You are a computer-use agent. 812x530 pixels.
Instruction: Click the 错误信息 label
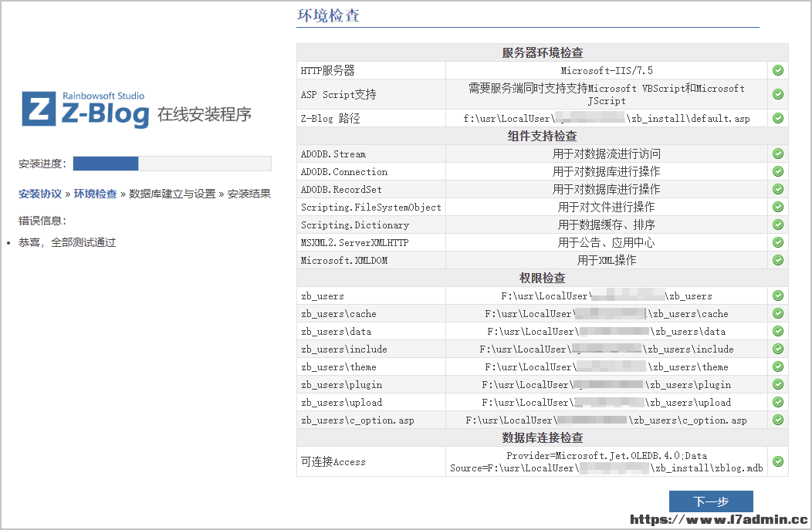pos(42,221)
